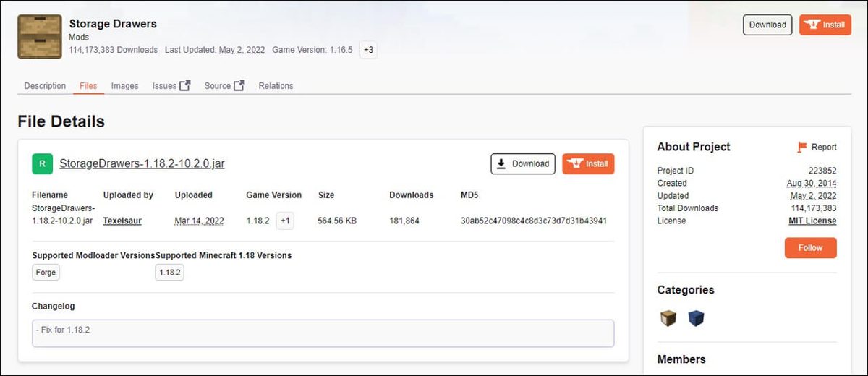Click the download arrow icon in the file Download button
The width and height of the screenshot is (868, 376).
(502, 164)
